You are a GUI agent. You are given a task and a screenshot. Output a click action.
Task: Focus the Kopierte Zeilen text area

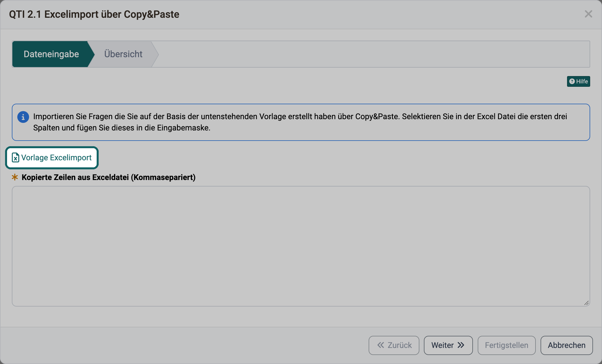[301, 246]
